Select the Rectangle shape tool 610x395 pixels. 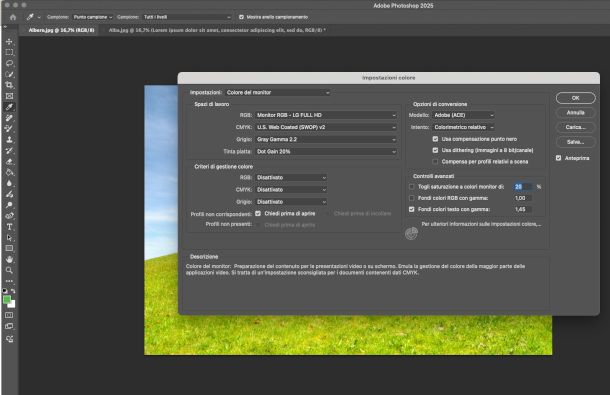click(9, 248)
